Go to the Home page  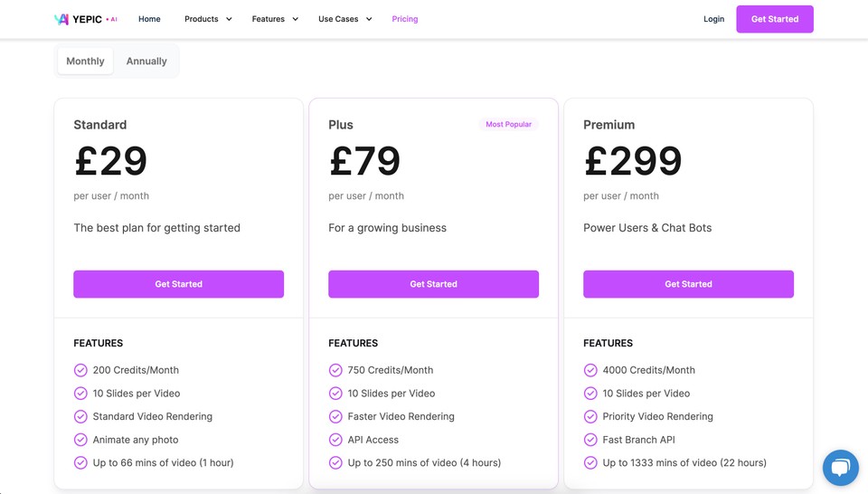(x=149, y=19)
